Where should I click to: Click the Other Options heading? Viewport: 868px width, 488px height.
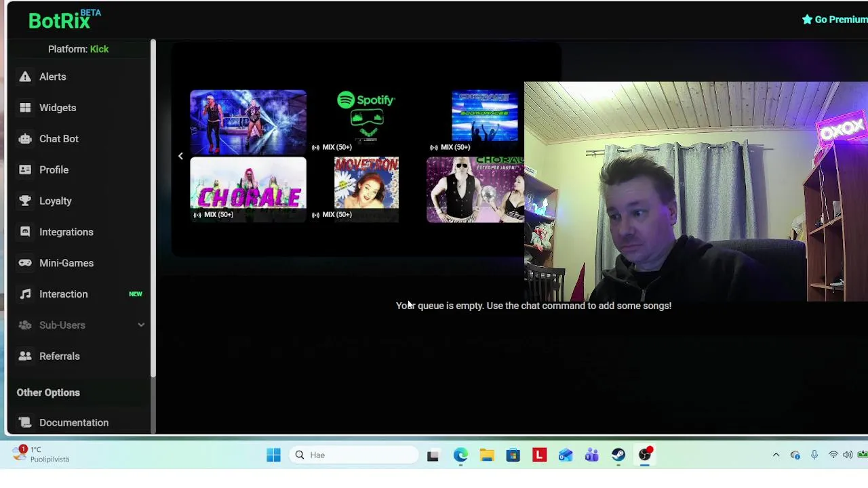[48, 392]
